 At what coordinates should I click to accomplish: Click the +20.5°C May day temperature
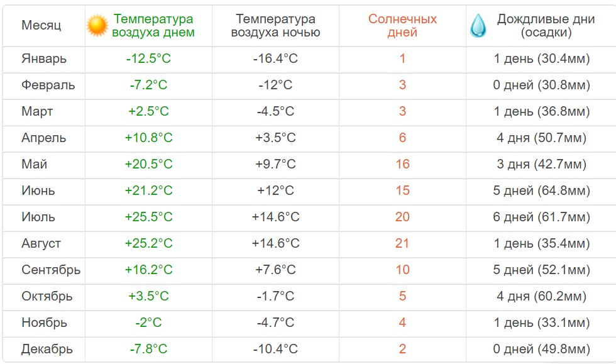(x=148, y=164)
